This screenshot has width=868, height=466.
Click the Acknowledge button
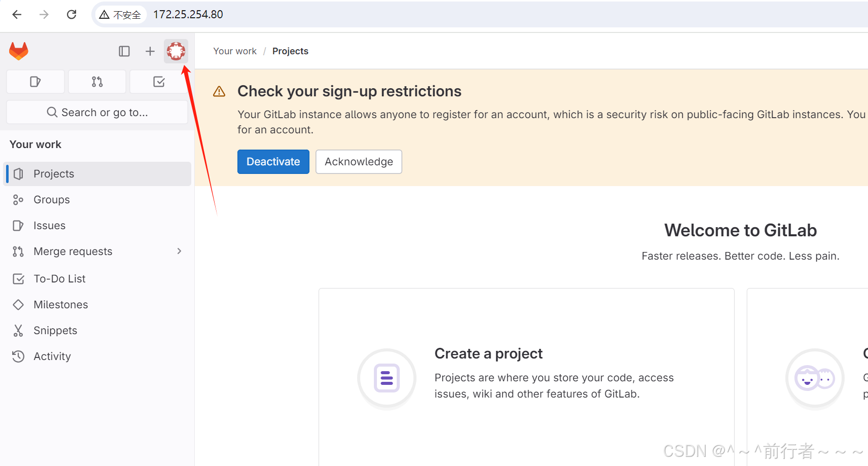coord(359,162)
